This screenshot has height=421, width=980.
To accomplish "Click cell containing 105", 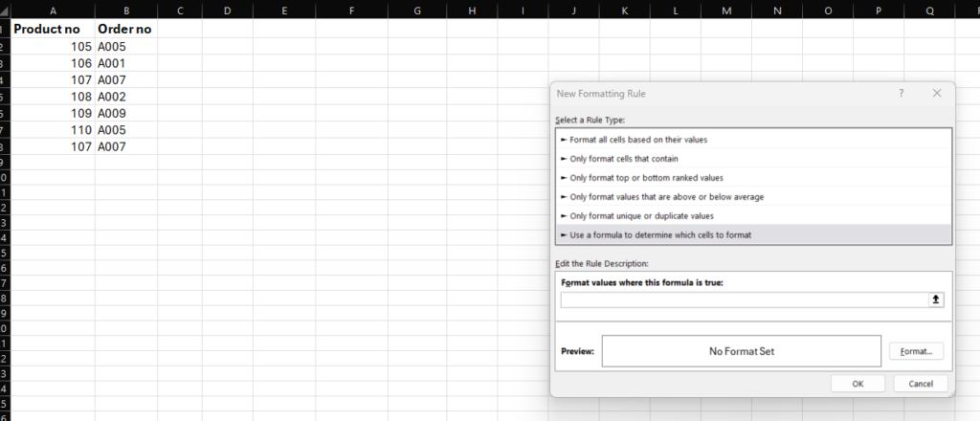I will point(53,47).
